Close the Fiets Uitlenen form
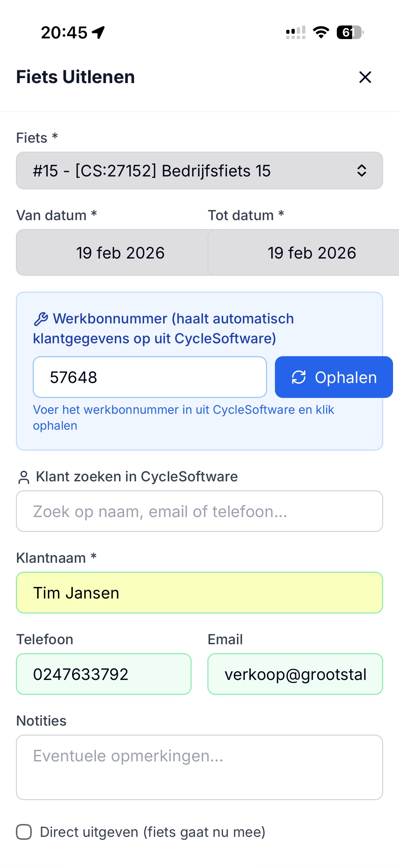The height and width of the screenshot is (868, 399). [366, 77]
